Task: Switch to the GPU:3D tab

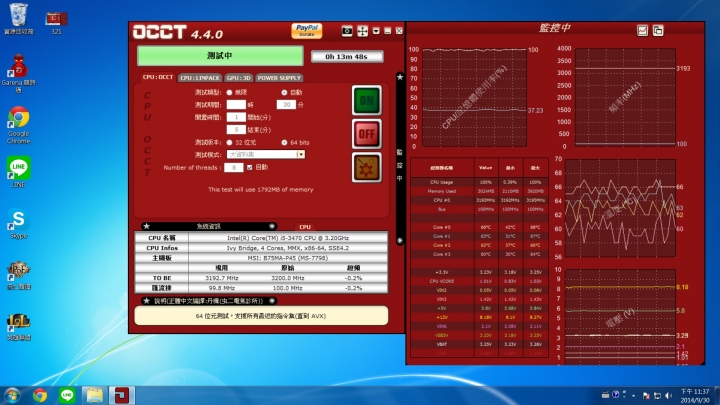Action: point(239,78)
